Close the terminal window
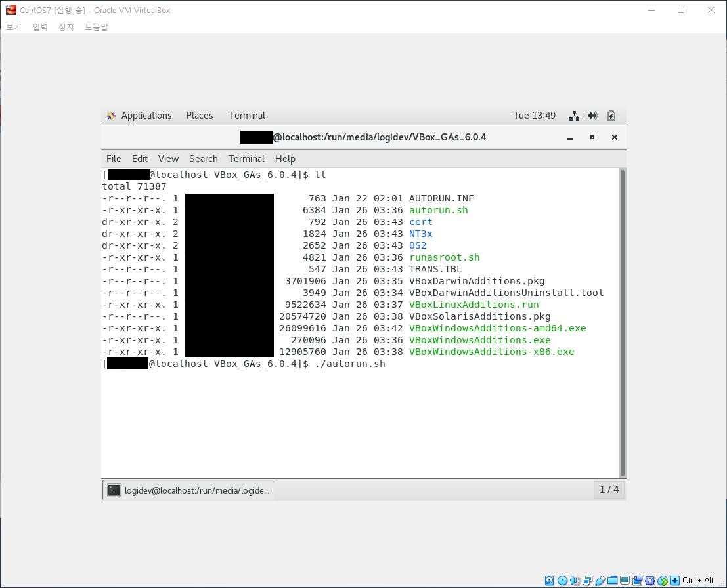The width and height of the screenshot is (727, 588). coord(614,137)
